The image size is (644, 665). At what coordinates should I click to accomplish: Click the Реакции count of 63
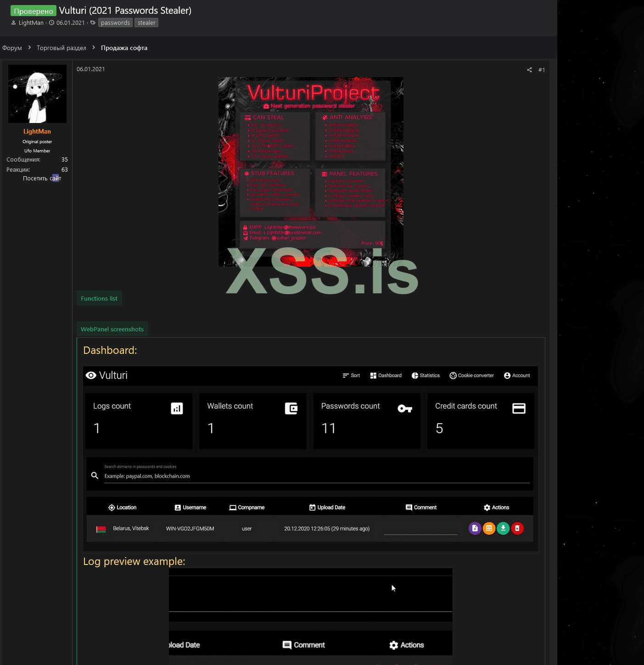[65, 170]
